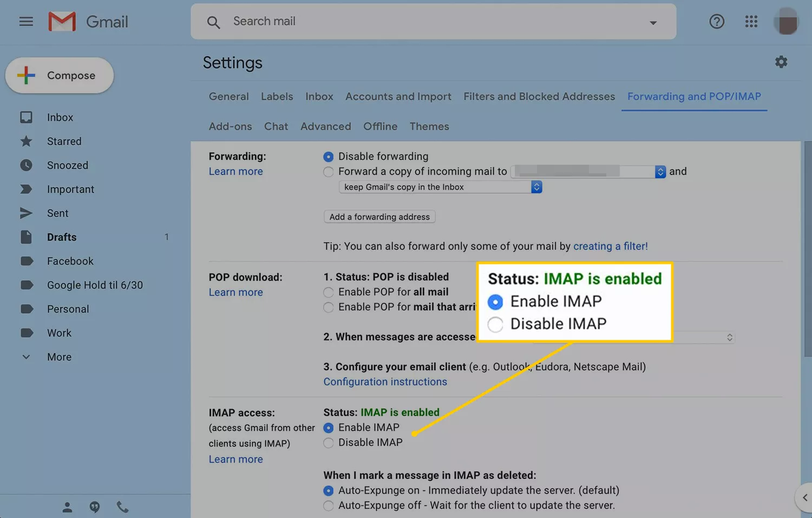Choose Auto-Expunge off option

coord(329,506)
